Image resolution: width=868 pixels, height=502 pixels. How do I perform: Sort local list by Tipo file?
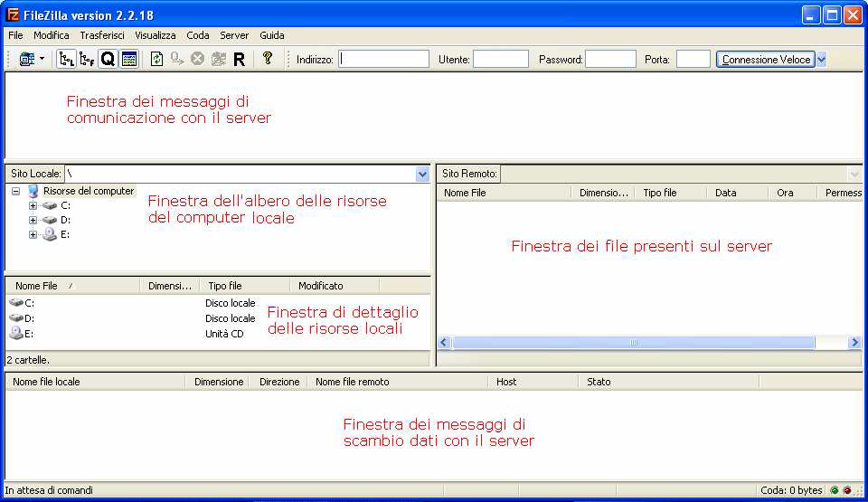(x=245, y=286)
